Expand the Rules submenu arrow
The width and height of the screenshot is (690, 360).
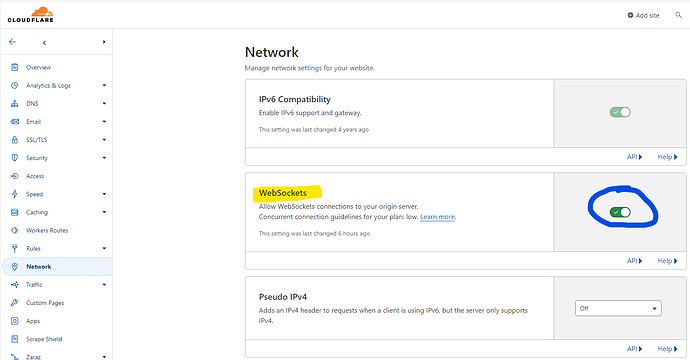pyautogui.click(x=104, y=248)
